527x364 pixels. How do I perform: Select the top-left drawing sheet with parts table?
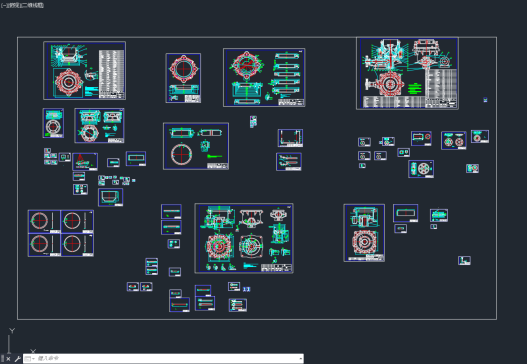pyautogui.click(x=84, y=71)
